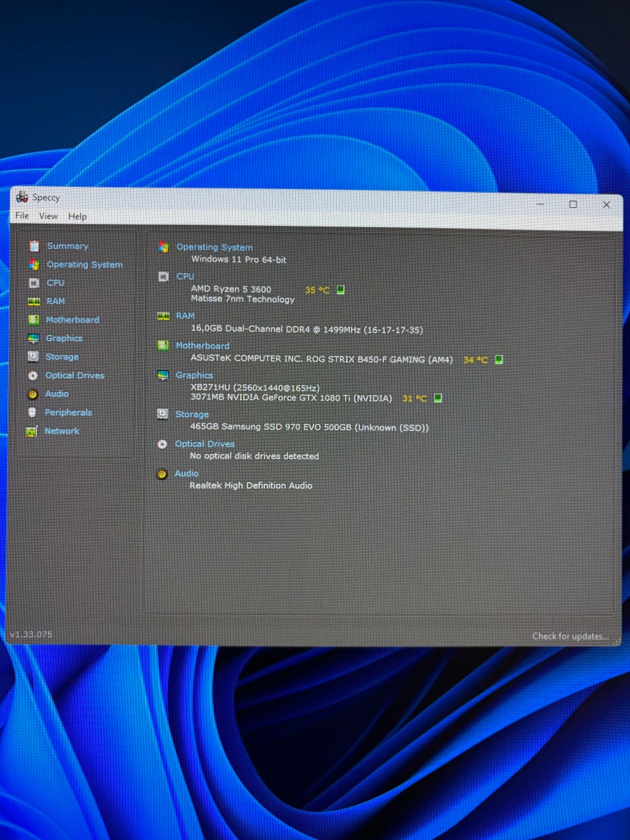The width and height of the screenshot is (630, 840).
Task: Click the CPU chip icon in sidebar
Action: pos(33,283)
